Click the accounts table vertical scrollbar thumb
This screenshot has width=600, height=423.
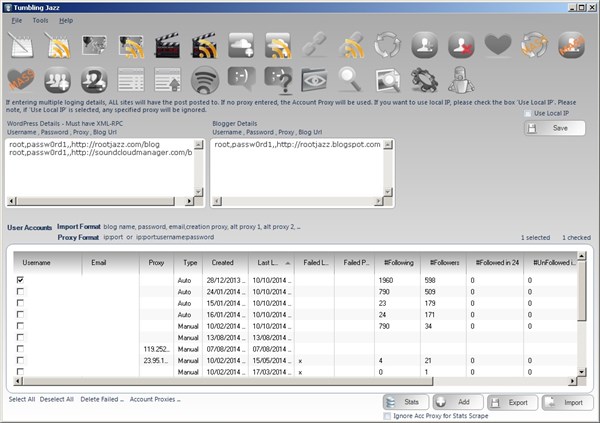pos(582,291)
